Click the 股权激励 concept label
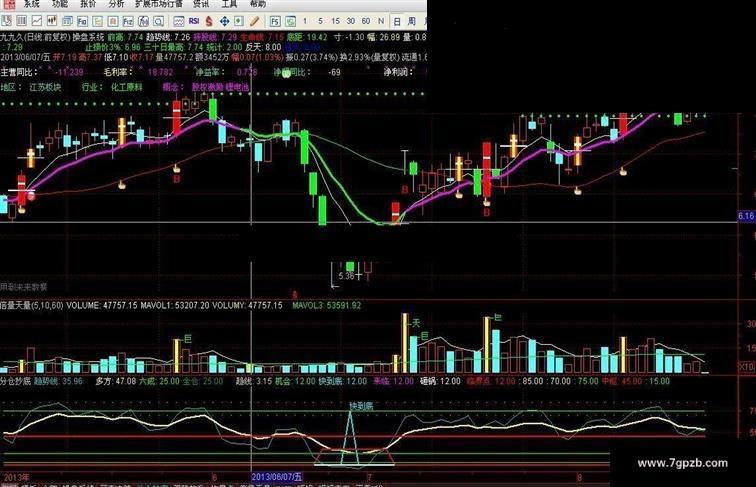756x487 pixels. pos(207,87)
